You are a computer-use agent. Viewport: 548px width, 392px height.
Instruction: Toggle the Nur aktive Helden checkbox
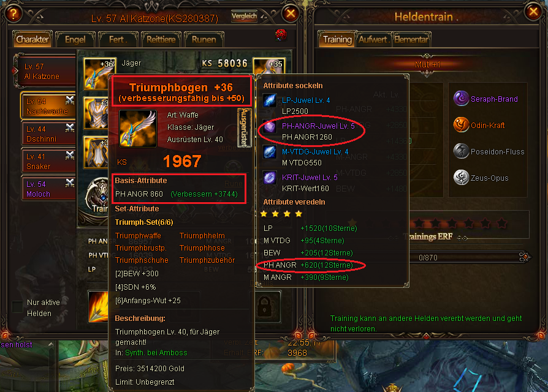tap(17, 307)
